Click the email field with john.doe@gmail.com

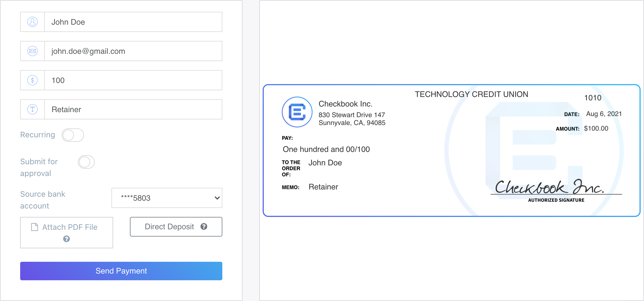133,51
